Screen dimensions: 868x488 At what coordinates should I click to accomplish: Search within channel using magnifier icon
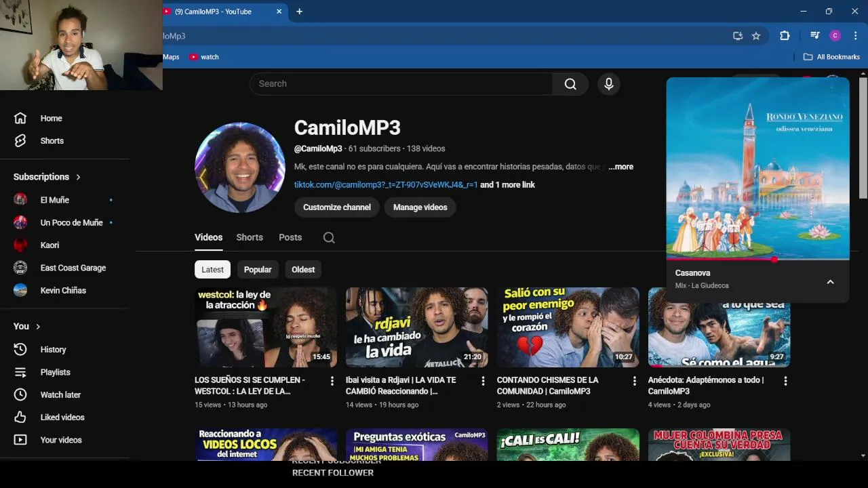329,238
